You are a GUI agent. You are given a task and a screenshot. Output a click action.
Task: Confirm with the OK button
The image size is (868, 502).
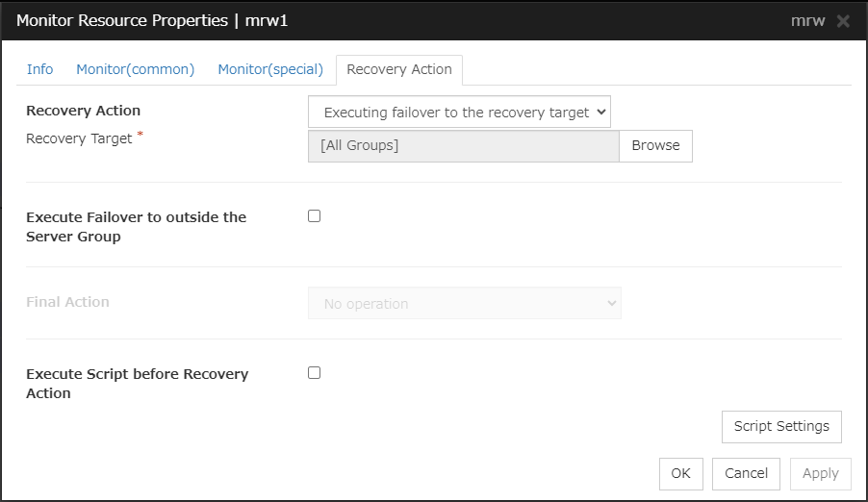[681, 473]
